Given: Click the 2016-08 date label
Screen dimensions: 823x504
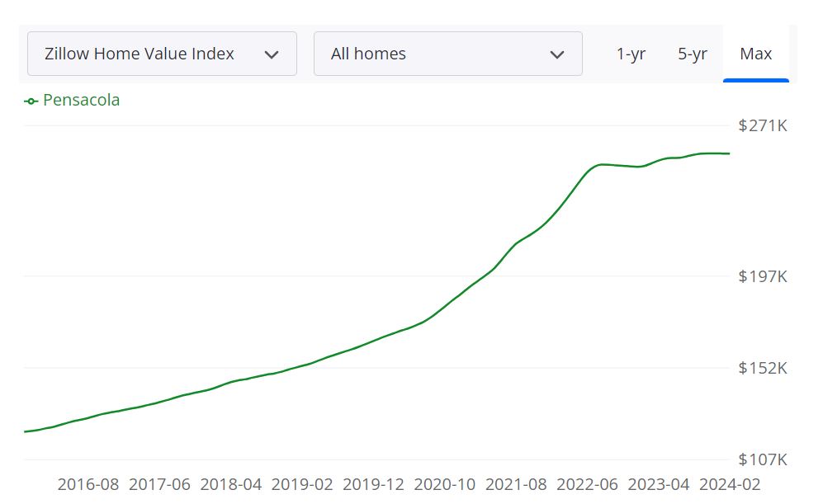Looking at the screenshot, I should (x=88, y=484).
